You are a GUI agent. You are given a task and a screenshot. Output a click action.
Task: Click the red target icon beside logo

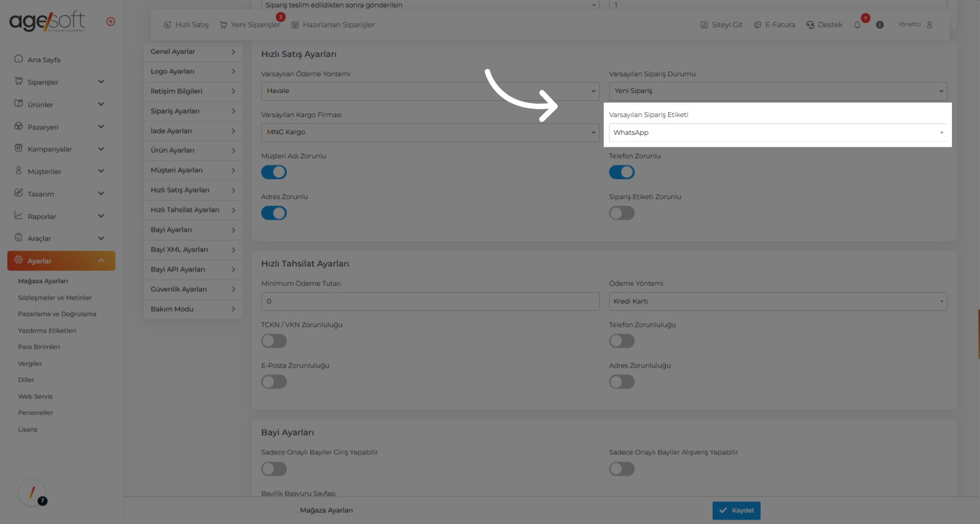coord(111,21)
